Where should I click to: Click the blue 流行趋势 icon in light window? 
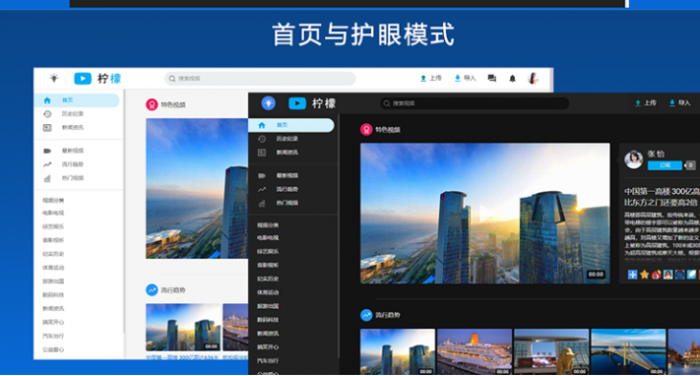152,290
